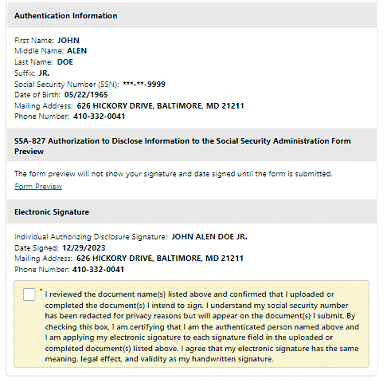Click the Phone Number under Electronic Signature
Image resolution: width=384 pixels, height=384 pixels.
click(98, 269)
